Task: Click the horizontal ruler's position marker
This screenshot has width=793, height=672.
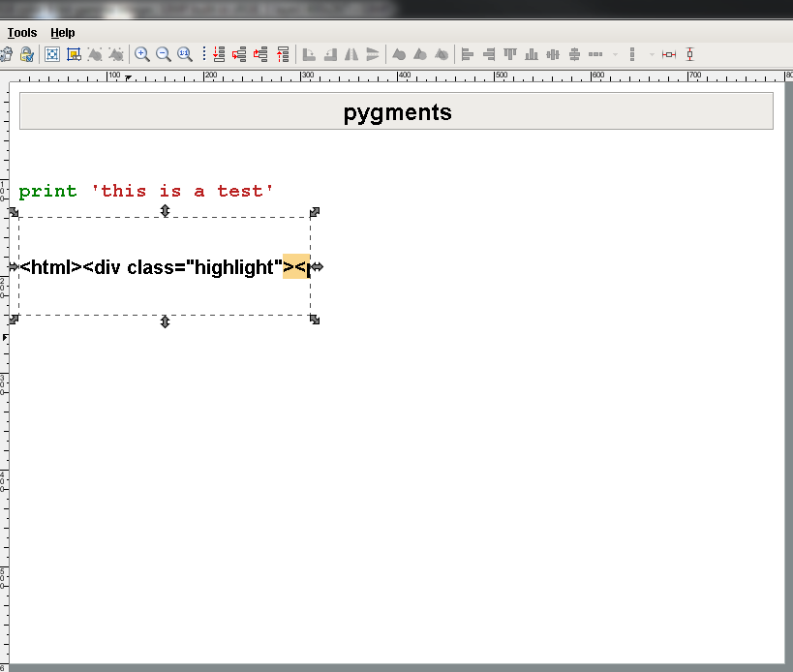Action: click(x=129, y=77)
